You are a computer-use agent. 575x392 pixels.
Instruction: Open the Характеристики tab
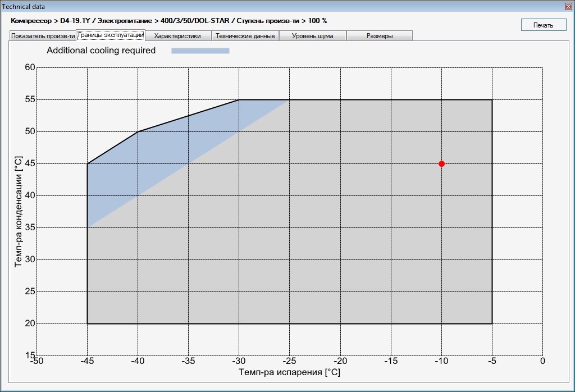click(177, 35)
